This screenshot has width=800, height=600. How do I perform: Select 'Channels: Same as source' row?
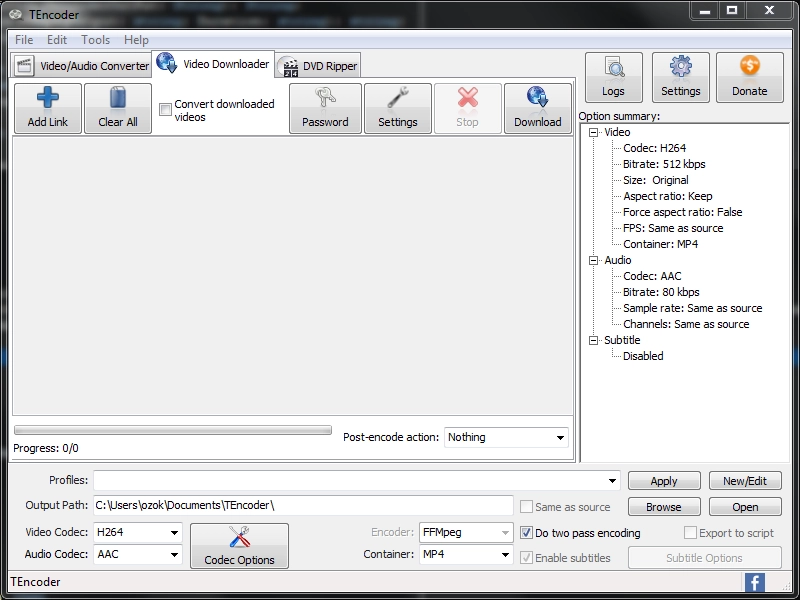686,324
